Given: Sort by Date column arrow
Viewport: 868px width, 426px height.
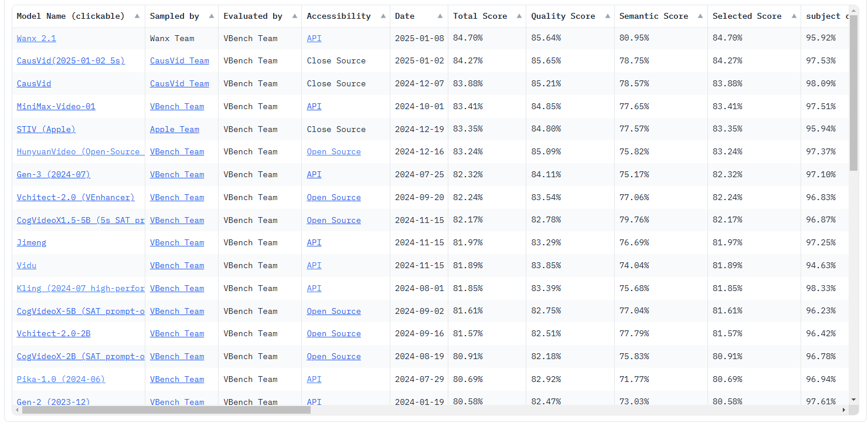Looking at the screenshot, I should pyautogui.click(x=441, y=16).
